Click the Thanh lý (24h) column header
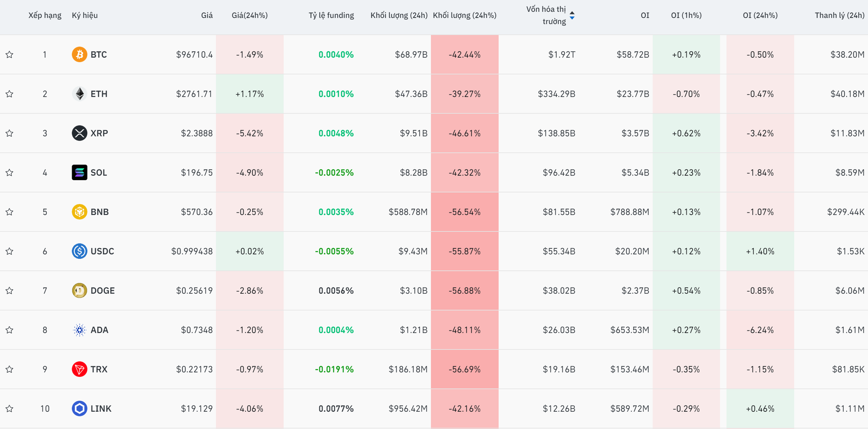Image resolution: width=868 pixels, height=429 pixels. (839, 16)
